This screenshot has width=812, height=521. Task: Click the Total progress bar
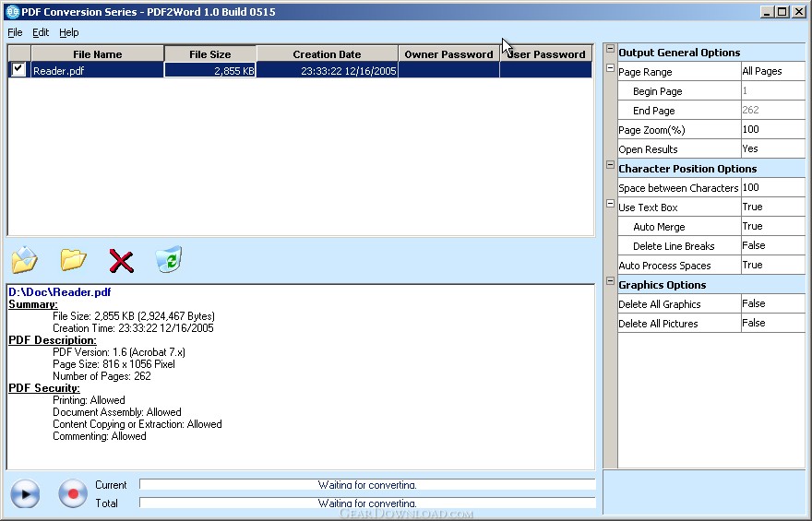pos(367,503)
